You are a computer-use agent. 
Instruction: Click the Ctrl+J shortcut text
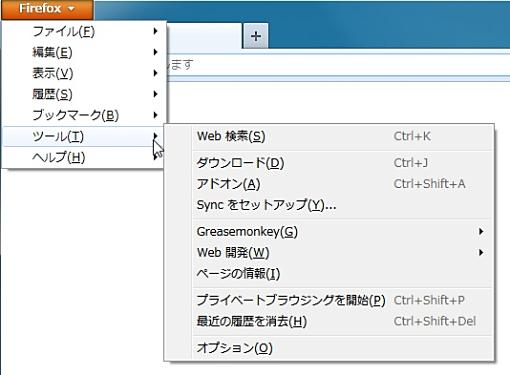click(x=411, y=163)
